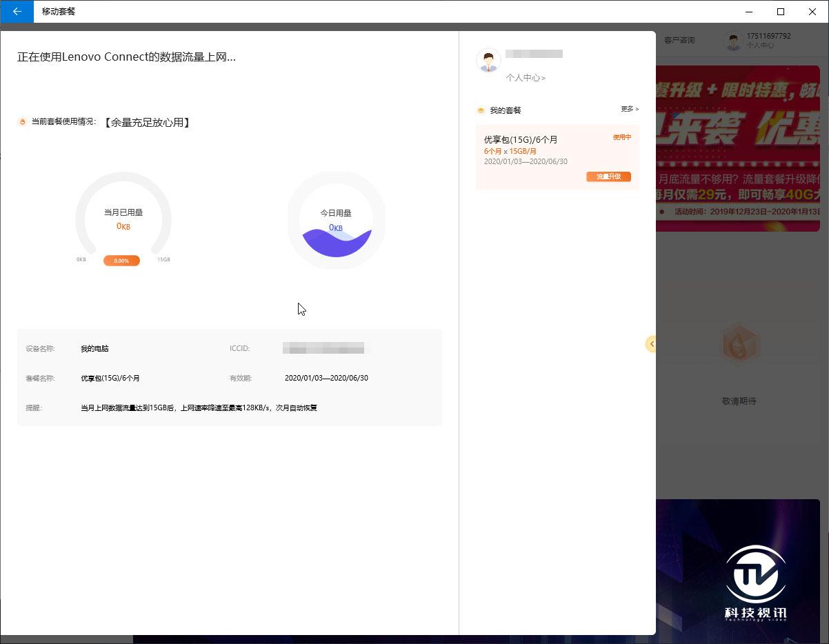Click the gold coin icon beside 我的套餐

481,110
